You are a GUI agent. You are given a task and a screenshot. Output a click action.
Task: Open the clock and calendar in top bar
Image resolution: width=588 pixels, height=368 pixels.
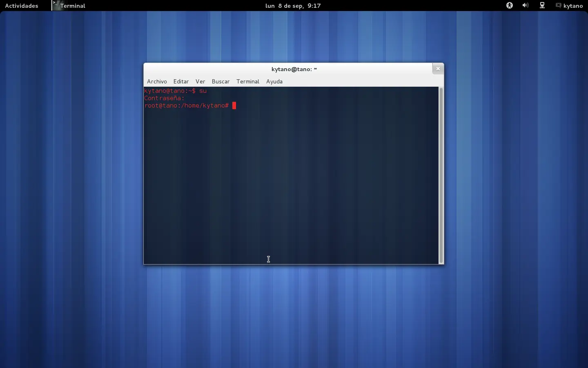tap(293, 6)
